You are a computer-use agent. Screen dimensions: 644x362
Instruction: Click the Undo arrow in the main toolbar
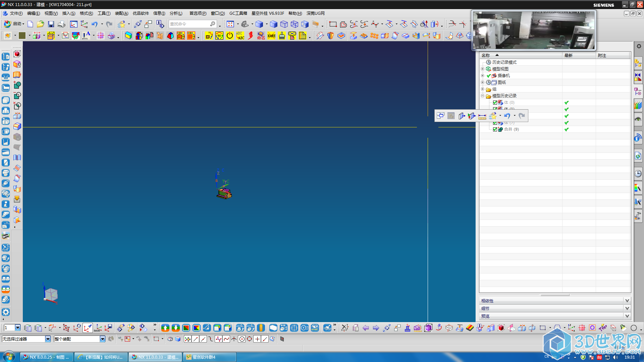(95, 24)
